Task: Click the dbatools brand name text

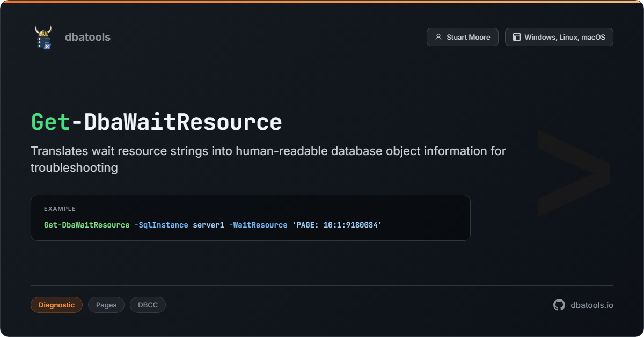Action: [x=87, y=37]
